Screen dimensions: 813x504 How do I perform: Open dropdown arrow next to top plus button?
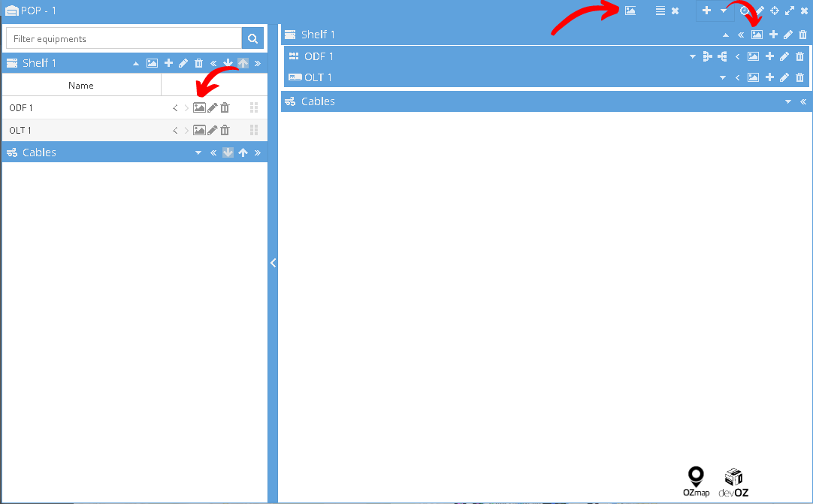(724, 11)
